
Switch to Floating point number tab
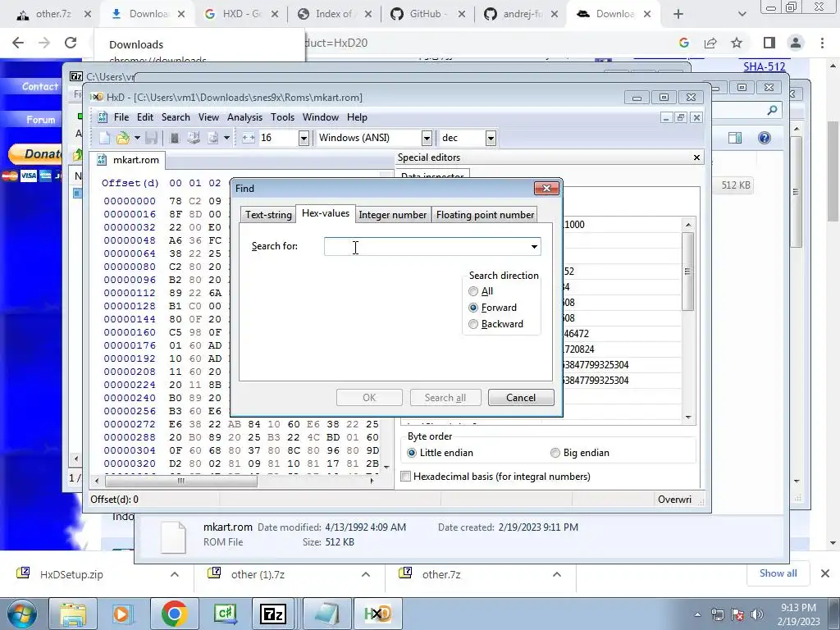(x=485, y=215)
